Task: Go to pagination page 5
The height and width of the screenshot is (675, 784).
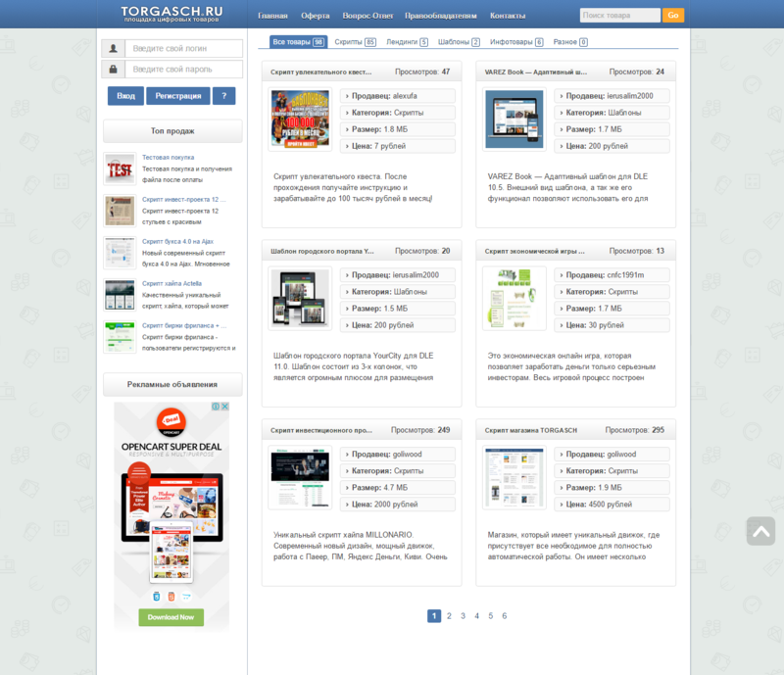Action: pyautogui.click(x=491, y=616)
